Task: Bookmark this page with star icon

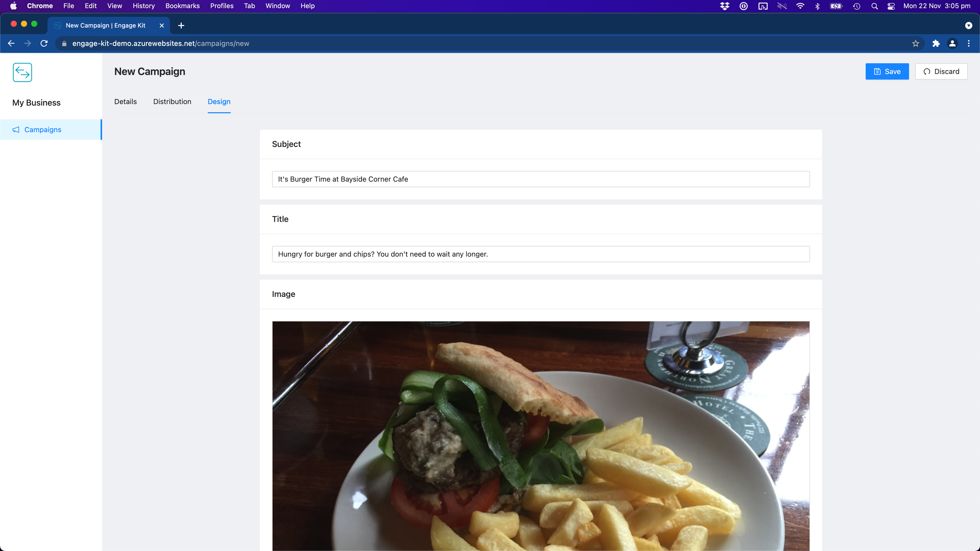Action: (915, 43)
